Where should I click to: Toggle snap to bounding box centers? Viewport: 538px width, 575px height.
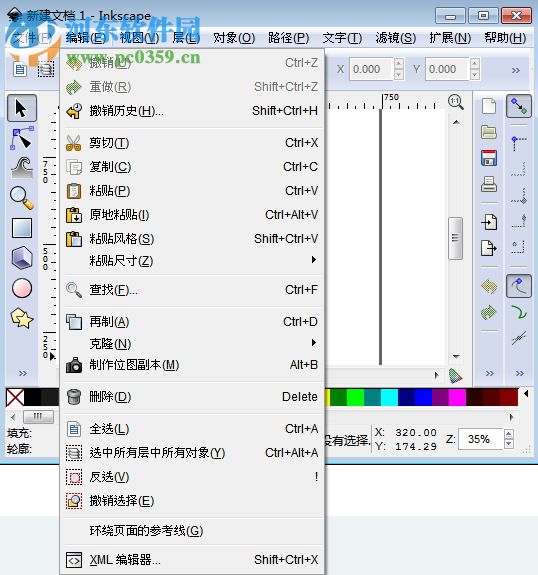[x=519, y=247]
